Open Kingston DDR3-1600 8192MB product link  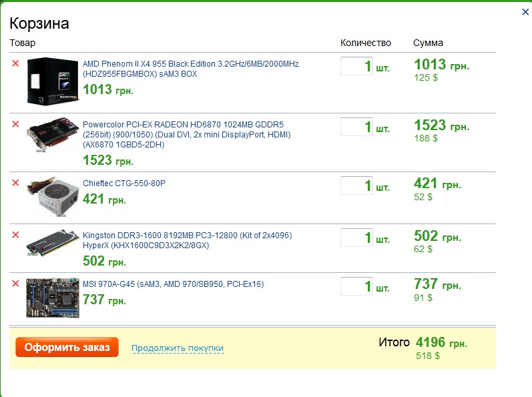click(x=187, y=240)
